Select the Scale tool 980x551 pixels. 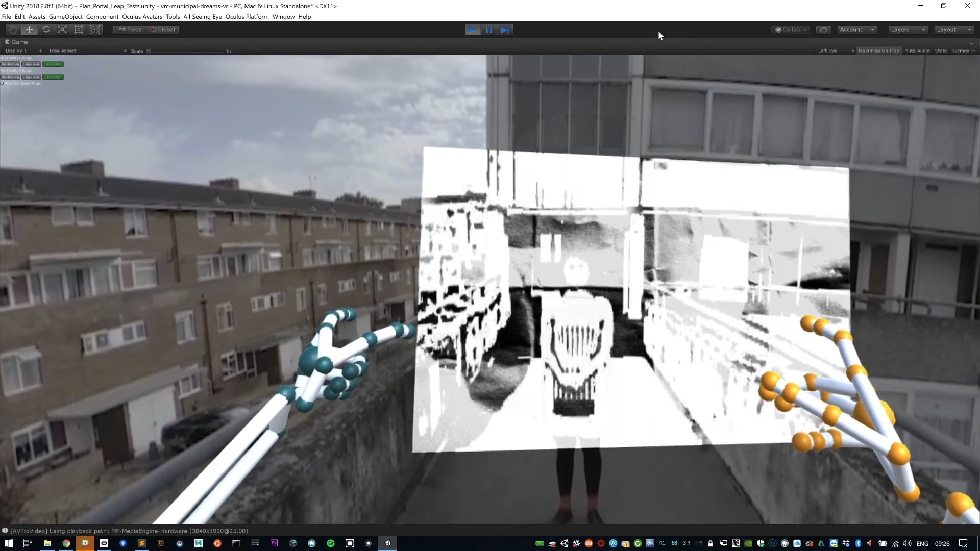pos(62,30)
